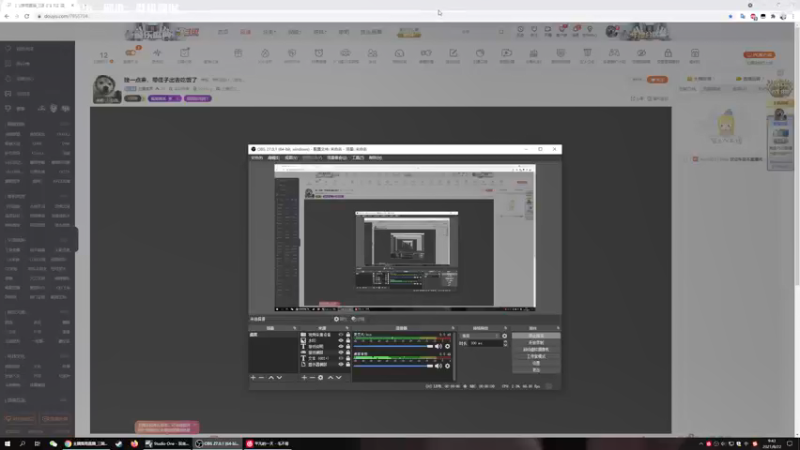Screen dimensions: 800x450
Task: Toggle lock on 文本 (GDI+) source
Action: (x=348, y=358)
